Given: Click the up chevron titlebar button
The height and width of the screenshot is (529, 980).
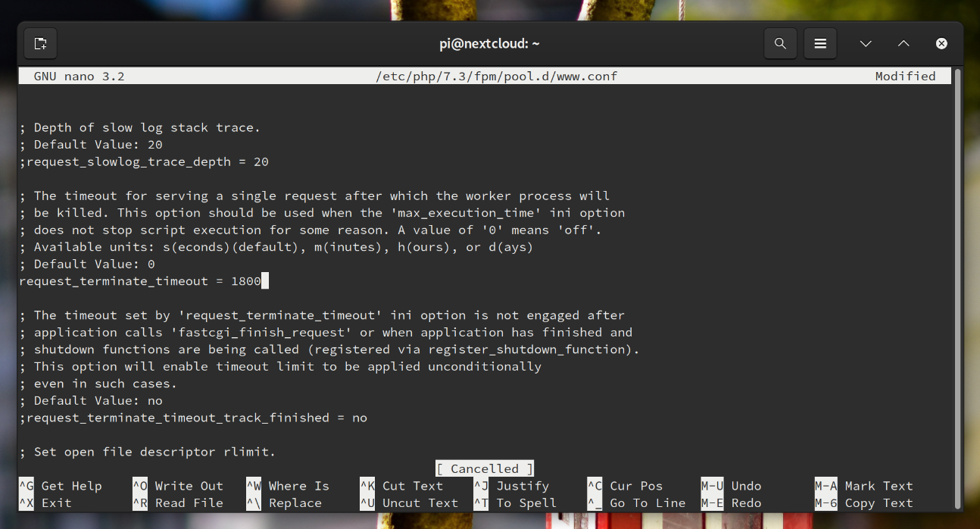Looking at the screenshot, I should pyautogui.click(x=904, y=44).
